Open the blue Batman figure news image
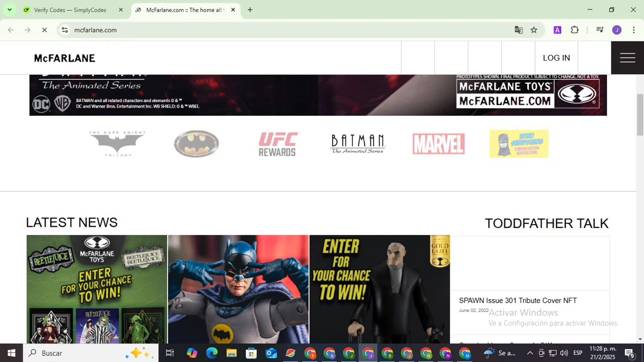This screenshot has height=362, width=644. tap(238, 289)
